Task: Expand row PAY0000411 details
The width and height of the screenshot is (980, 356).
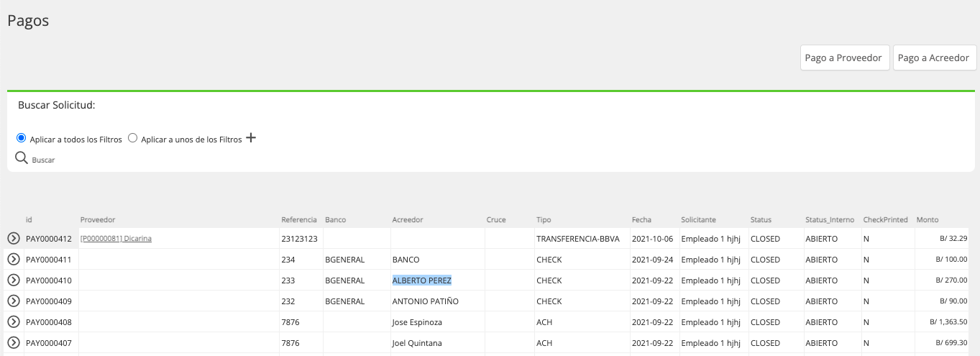Action: pos(13,259)
